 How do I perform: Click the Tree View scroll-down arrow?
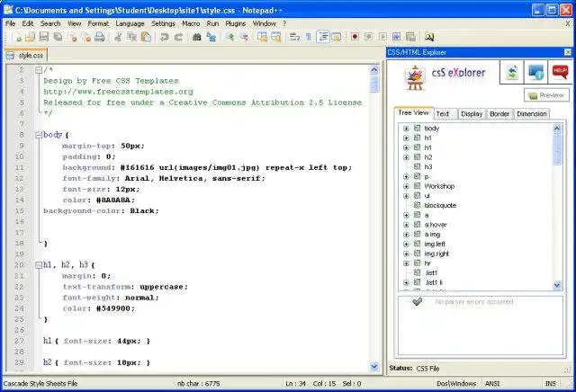557,285
